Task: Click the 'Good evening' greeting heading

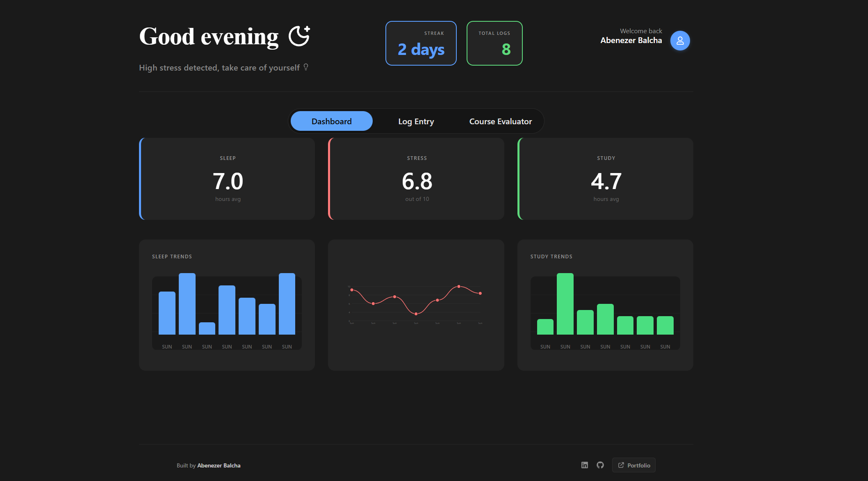Action: [209, 36]
